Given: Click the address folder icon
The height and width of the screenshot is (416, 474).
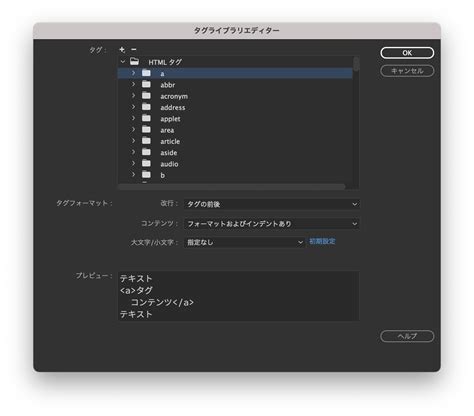Looking at the screenshot, I should click(146, 107).
